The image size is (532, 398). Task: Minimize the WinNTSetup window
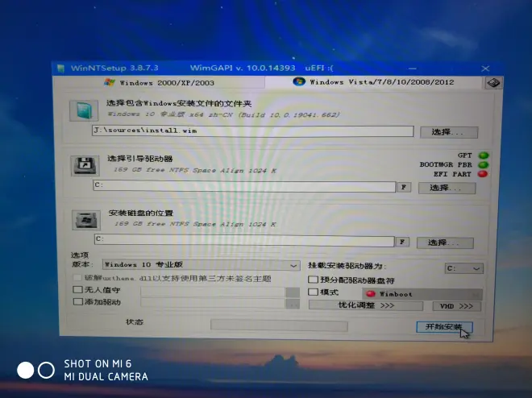click(x=413, y=68)
